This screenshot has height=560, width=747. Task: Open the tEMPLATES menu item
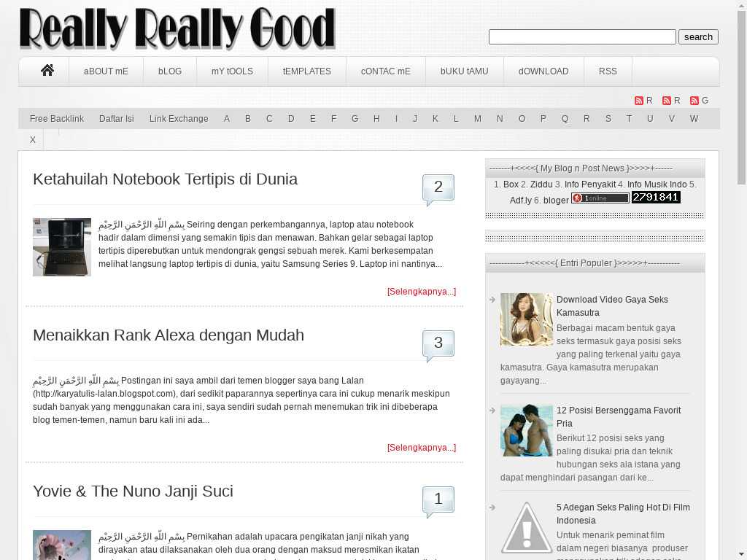point(307,71)
